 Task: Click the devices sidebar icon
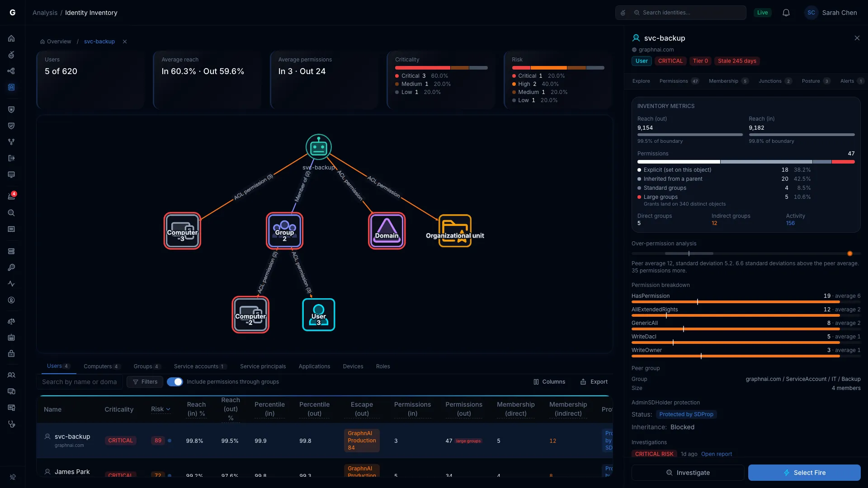[11, 391]
